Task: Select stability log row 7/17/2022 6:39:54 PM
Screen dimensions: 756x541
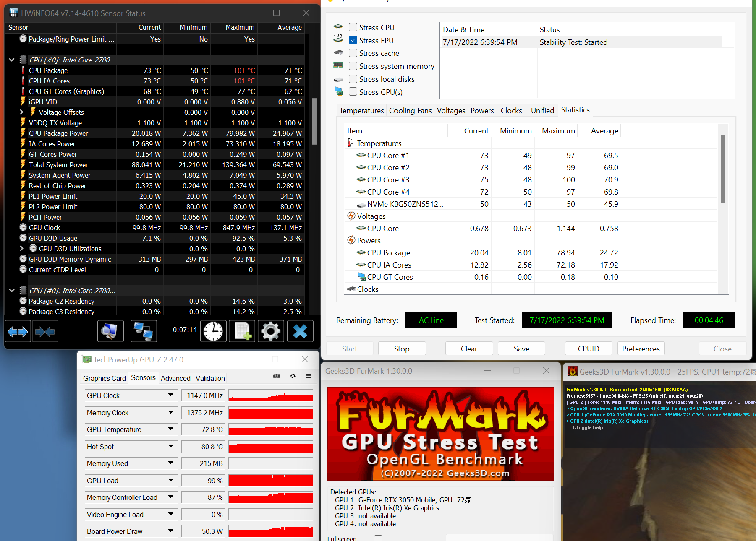Action: (x=581, y=42)
